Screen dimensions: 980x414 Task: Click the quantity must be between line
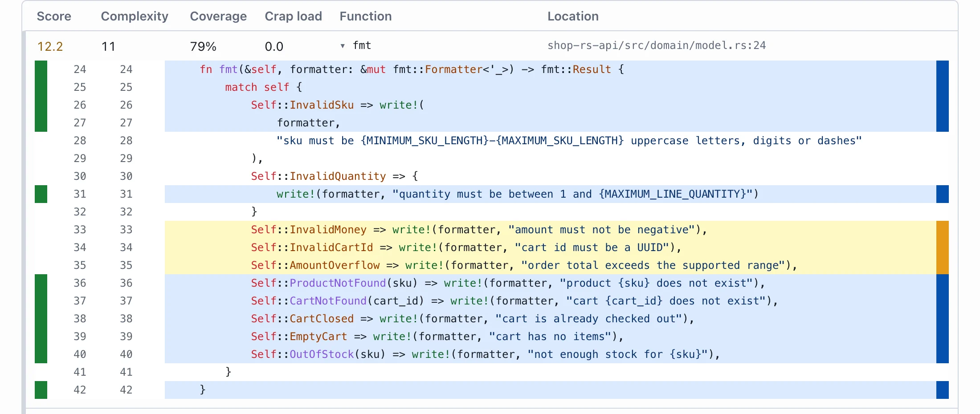tap(550, 194)
